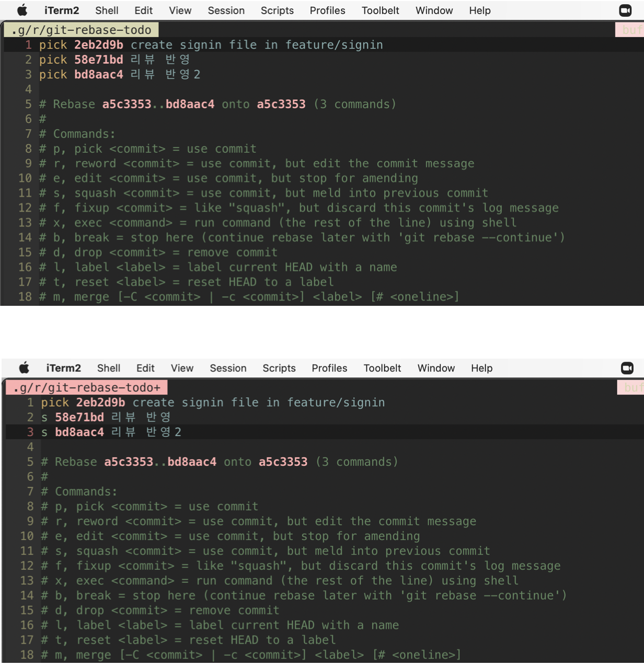This screenshot has height=666, width=644.
Task: Click the 'break = stop here' comment in lower editor
Action: click(304, 595)
